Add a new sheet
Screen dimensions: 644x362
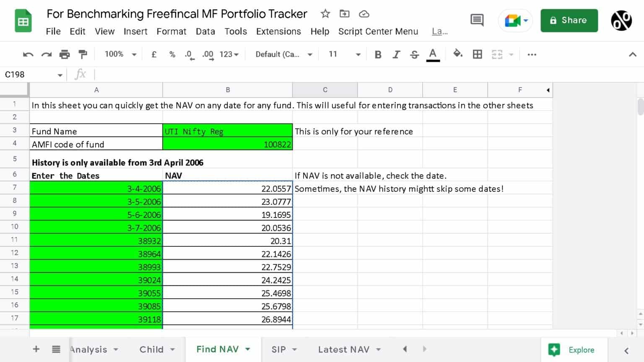click(36, 349)
